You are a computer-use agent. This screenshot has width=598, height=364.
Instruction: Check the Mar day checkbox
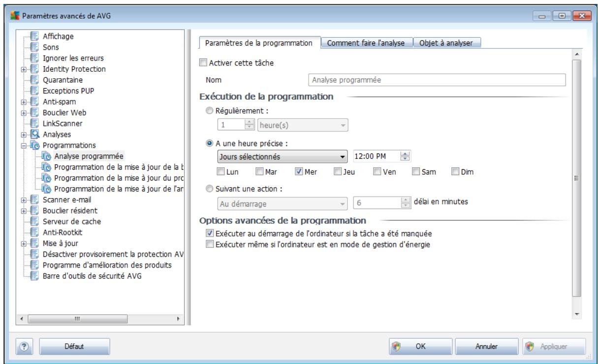[x=259, y=171]
